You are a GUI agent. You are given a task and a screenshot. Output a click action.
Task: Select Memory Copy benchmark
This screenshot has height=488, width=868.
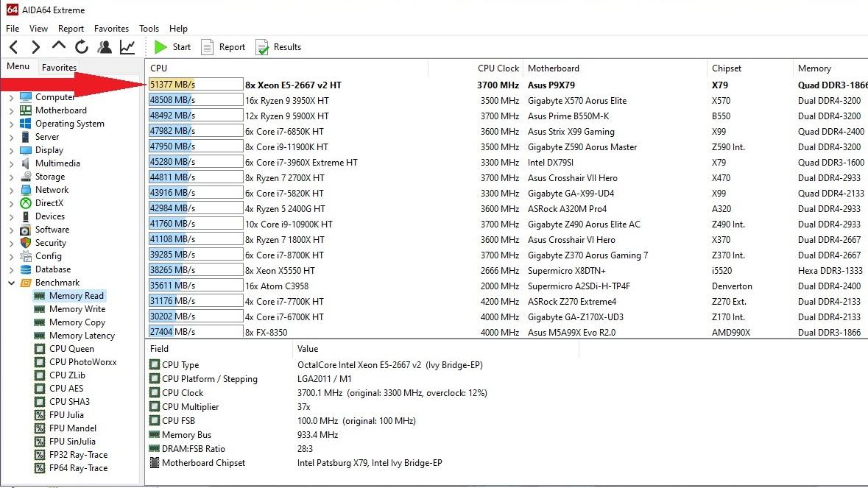pos(77,322)
